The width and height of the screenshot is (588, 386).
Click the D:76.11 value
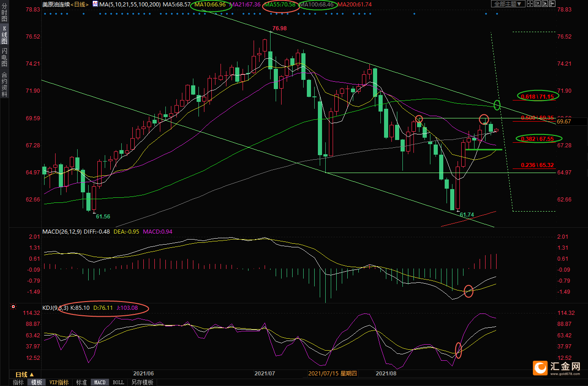click(x=103, y=308)
